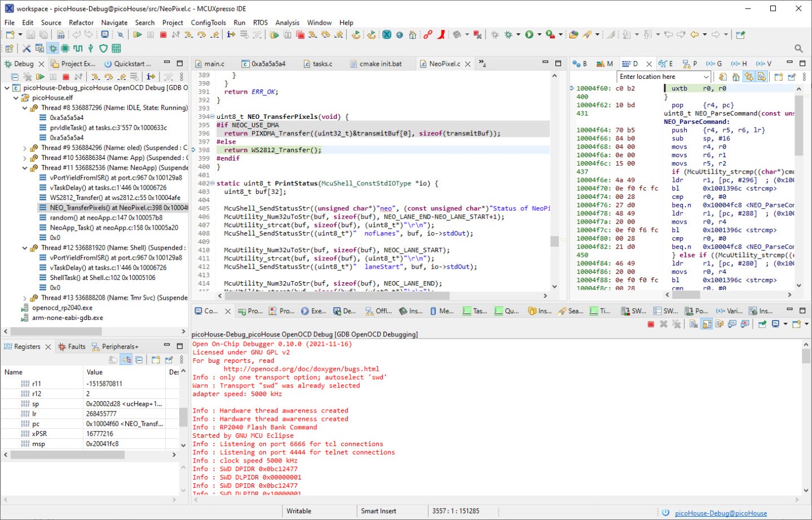Open dropdown arrow next to green Run button
Viewport: 812px width, 520px height.
coord(540,35)
